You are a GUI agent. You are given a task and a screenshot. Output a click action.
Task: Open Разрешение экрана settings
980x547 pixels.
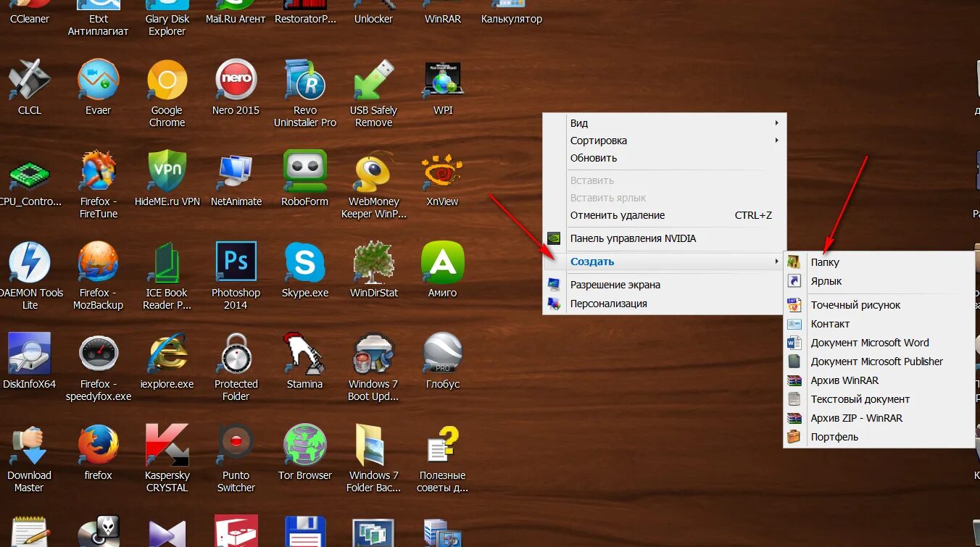point(664,285)
